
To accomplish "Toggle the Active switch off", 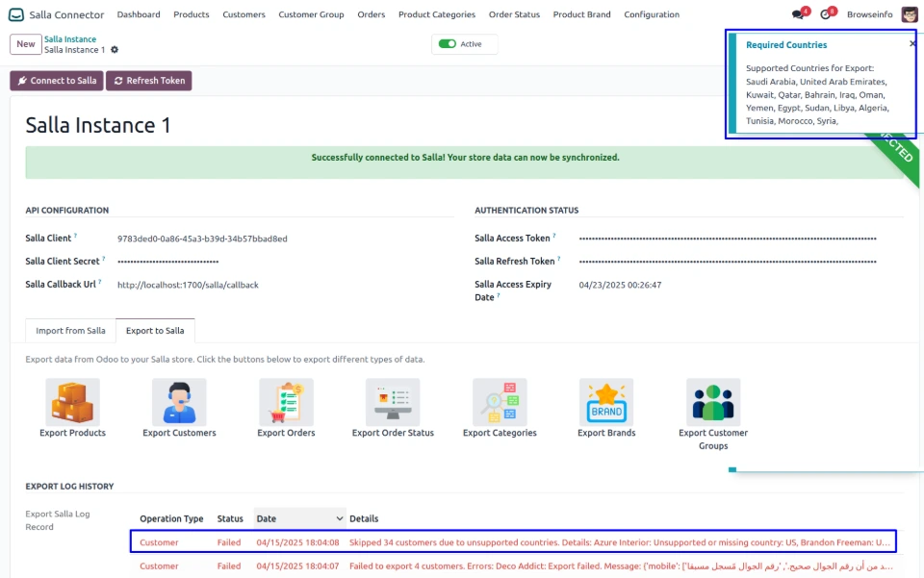I will point(447,44).
